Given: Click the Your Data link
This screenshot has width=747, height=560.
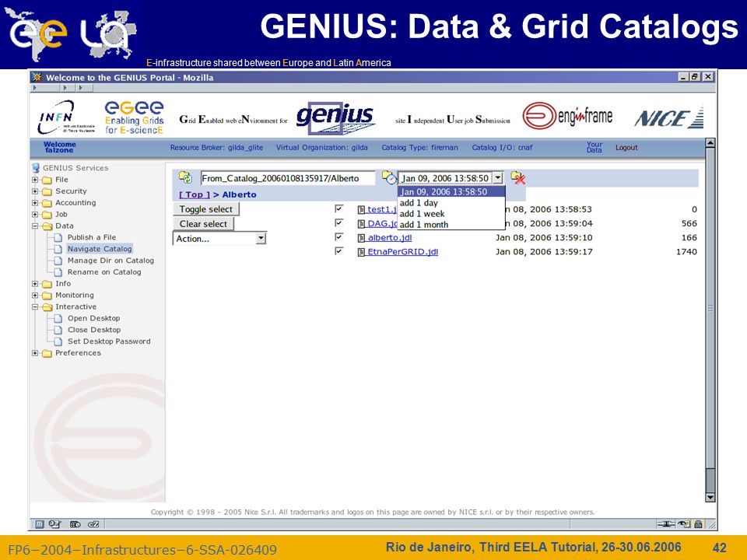Looking at the screenshot, I should click(x=594, y=147).
